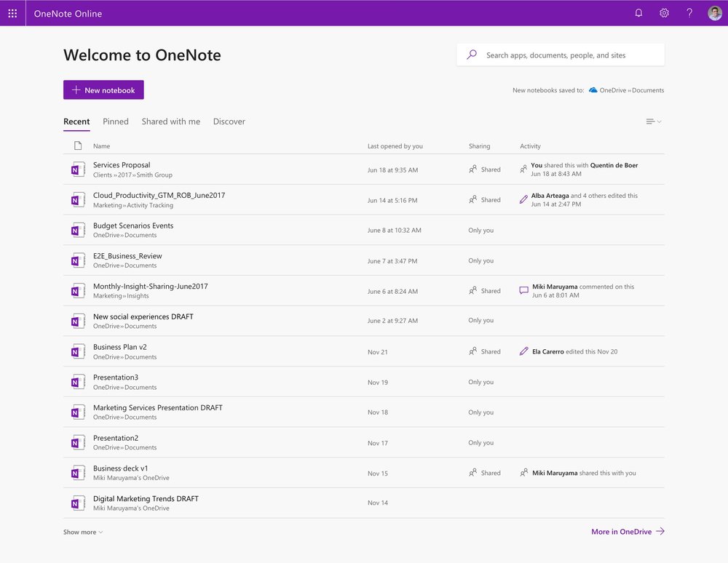The width and height of the screenshot is (728, 563).
Task: Open settings gear
Action: 664,13
